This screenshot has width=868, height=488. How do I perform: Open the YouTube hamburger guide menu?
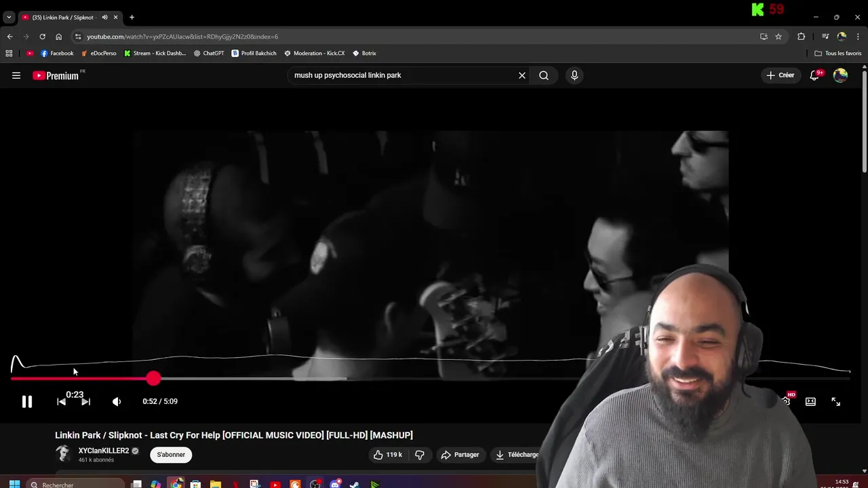point(16,75)
